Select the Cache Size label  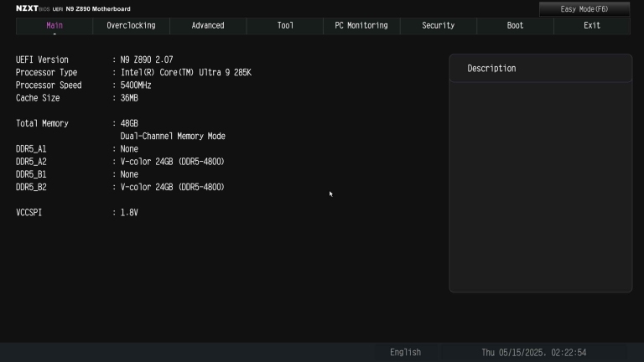pos(38,98)
